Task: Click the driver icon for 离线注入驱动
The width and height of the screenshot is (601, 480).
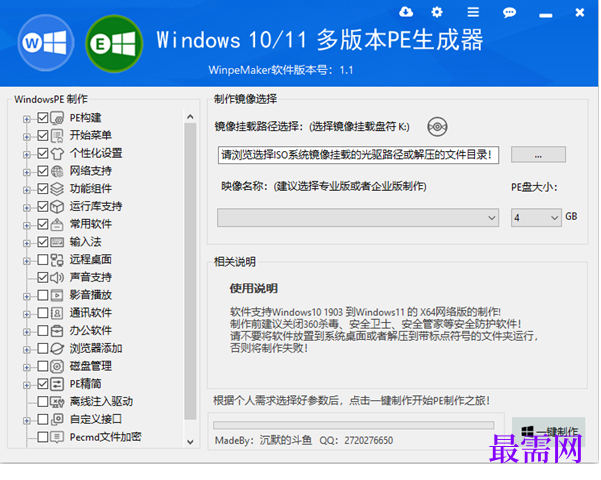Action: (x=57, y=402)
